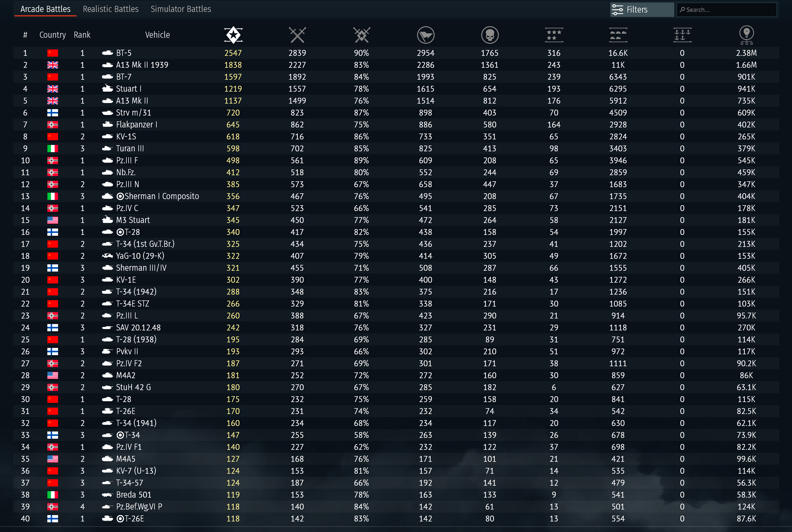Sort by respawns flag icon

point(425,35)
